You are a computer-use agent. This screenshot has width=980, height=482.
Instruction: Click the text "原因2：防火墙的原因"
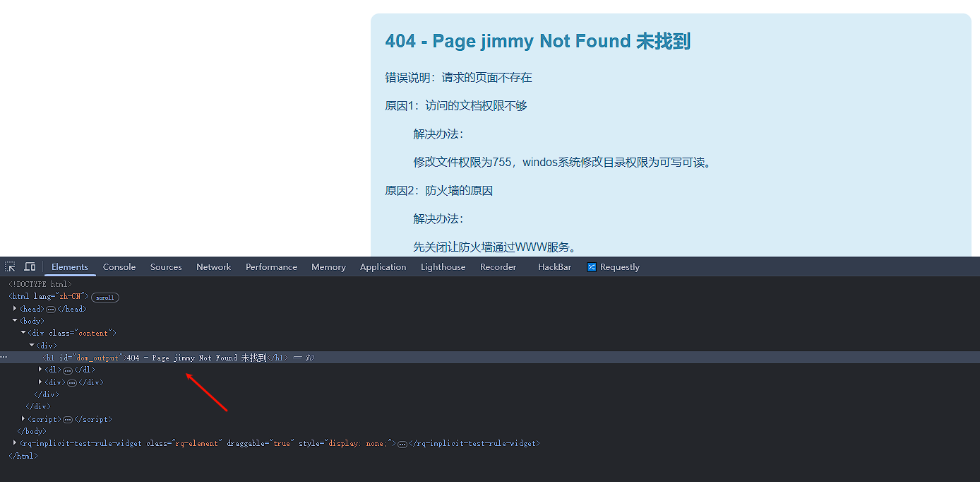(x=439, y=191)
